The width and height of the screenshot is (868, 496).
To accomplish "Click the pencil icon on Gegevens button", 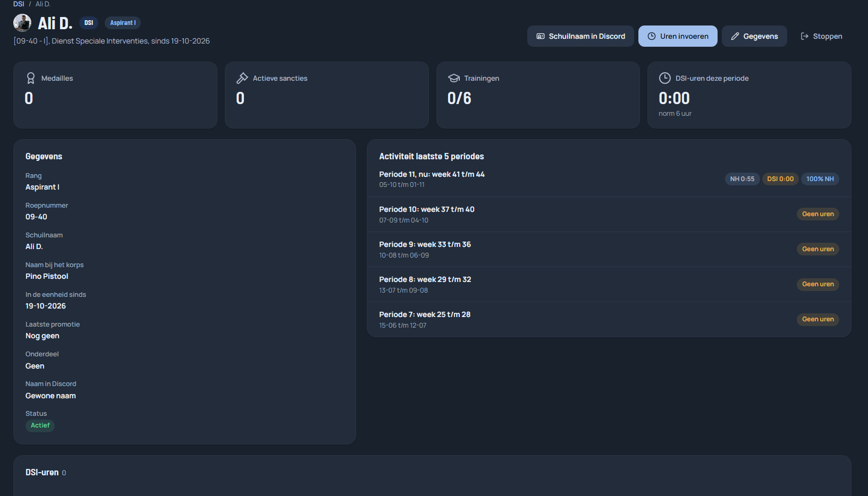I will tap(735, 36).
